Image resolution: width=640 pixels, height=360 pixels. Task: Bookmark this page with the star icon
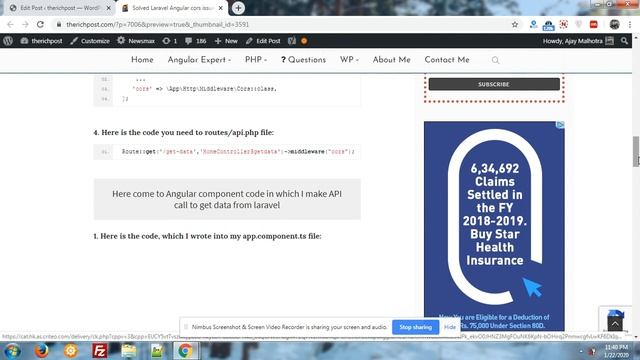[515, 24]
